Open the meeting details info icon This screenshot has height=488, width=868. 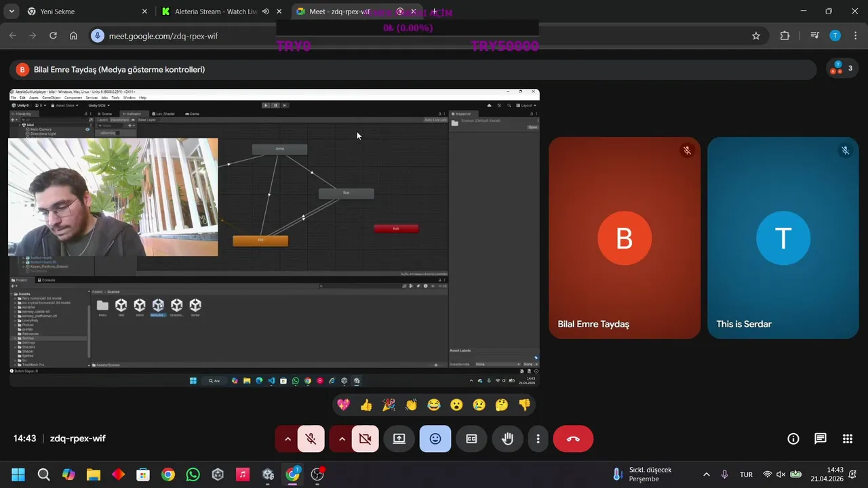pos(793,439)
